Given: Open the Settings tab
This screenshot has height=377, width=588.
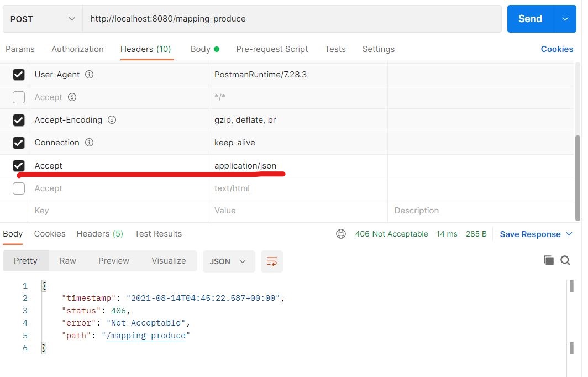Looking at the screenshot, I should tap(379, 49).
